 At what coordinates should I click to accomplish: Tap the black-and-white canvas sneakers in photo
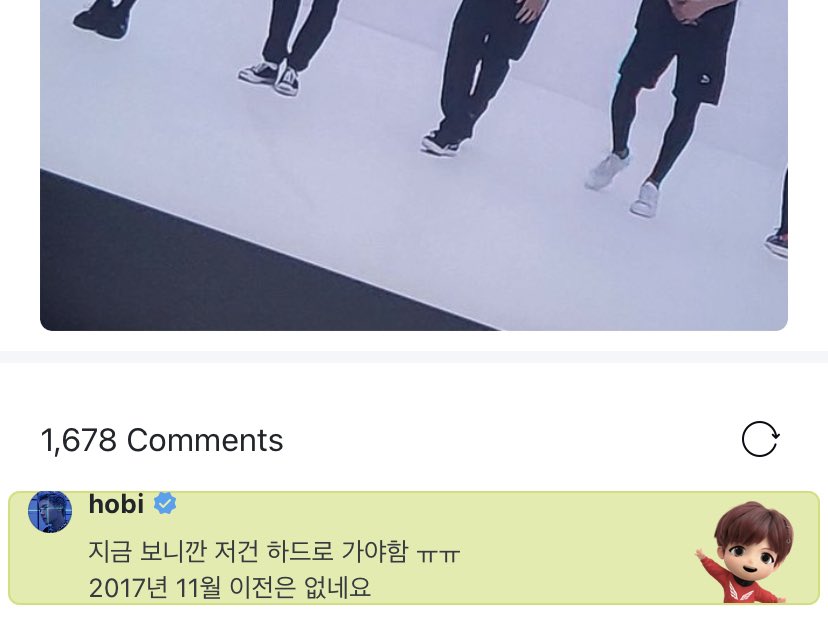coord(269,77)
